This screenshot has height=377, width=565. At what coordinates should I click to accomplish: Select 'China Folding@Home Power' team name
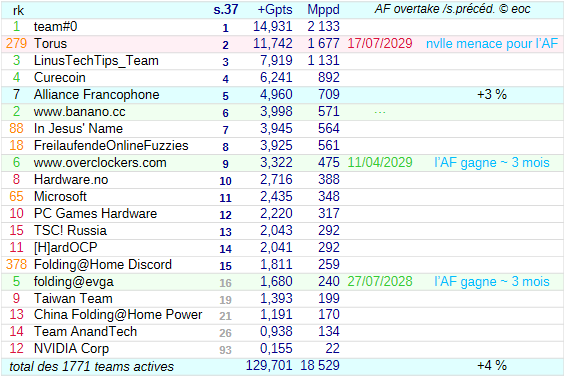[118, 315]
